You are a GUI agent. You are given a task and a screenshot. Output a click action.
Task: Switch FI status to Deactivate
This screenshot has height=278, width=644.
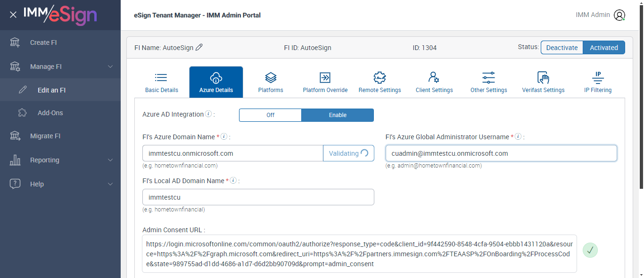(x=562, y=48)
